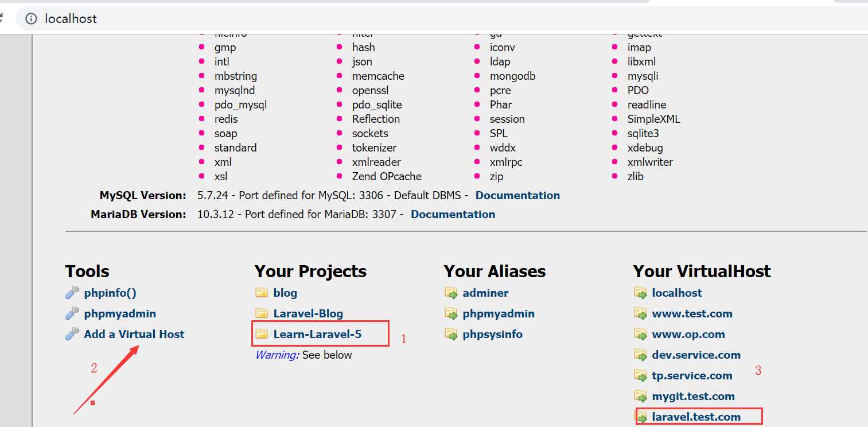868x427 pixels.
Task: Click the pdo_mysql extension entry
Action: coord(240,104)
